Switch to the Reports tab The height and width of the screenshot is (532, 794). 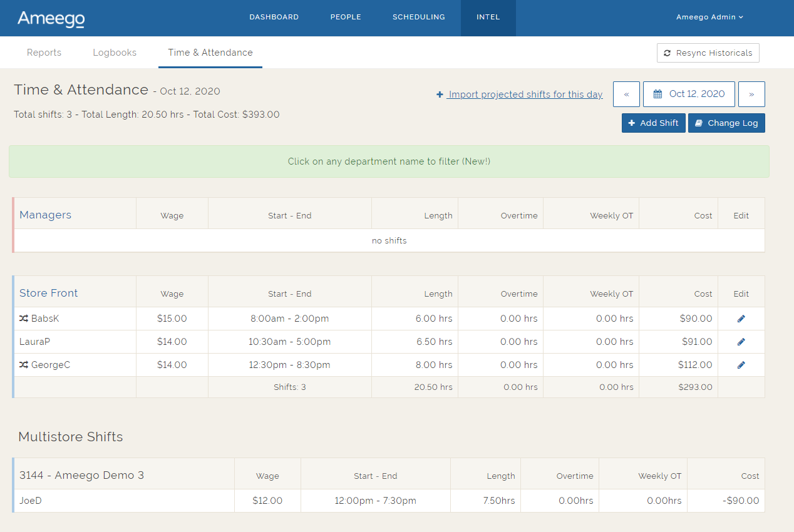click(x=44, y=53)
